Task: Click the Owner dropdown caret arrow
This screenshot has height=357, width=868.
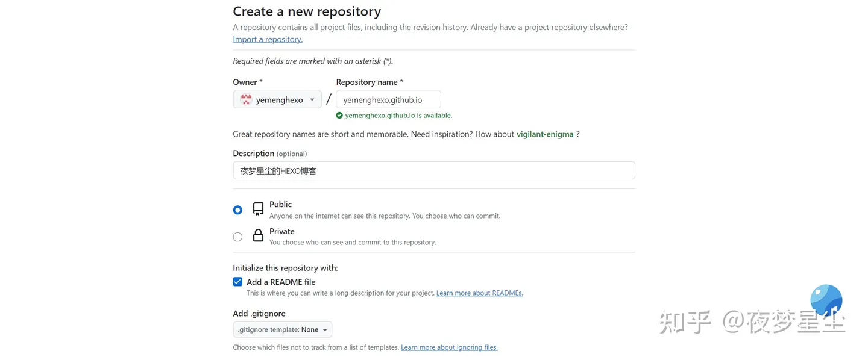Action: tap(312, 100)
